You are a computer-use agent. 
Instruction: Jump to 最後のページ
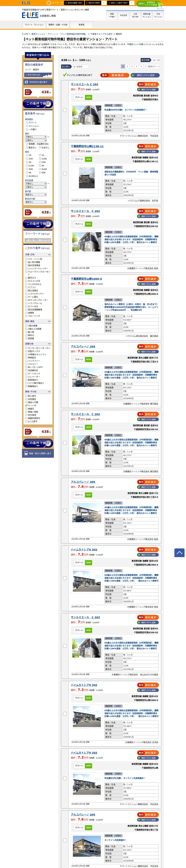(152, 66)
